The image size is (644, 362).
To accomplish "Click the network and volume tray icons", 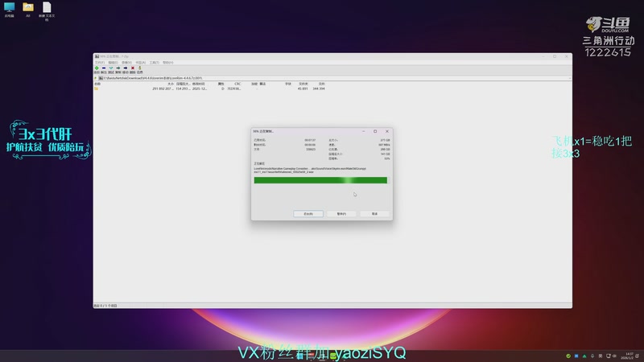I will coord(611,356).
